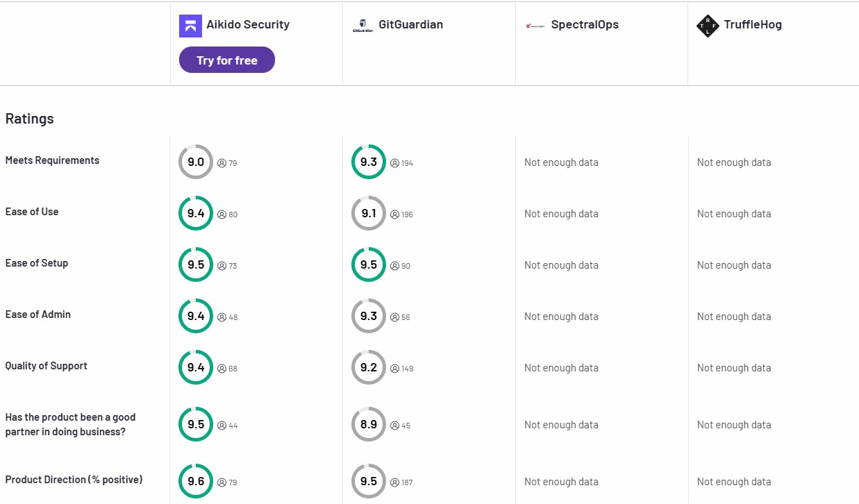The height and width of the screenshot is (504, 859).
Task: Click the reviewer icon beside GitGuardian's 187 count
Action: point(395,482)
